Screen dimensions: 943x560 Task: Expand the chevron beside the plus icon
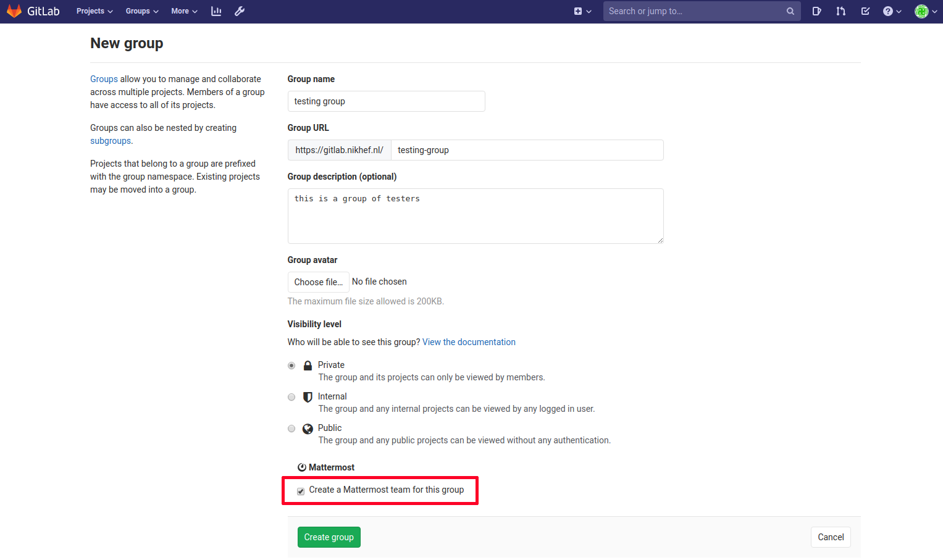pyautogui.click(x=589, y=12)
